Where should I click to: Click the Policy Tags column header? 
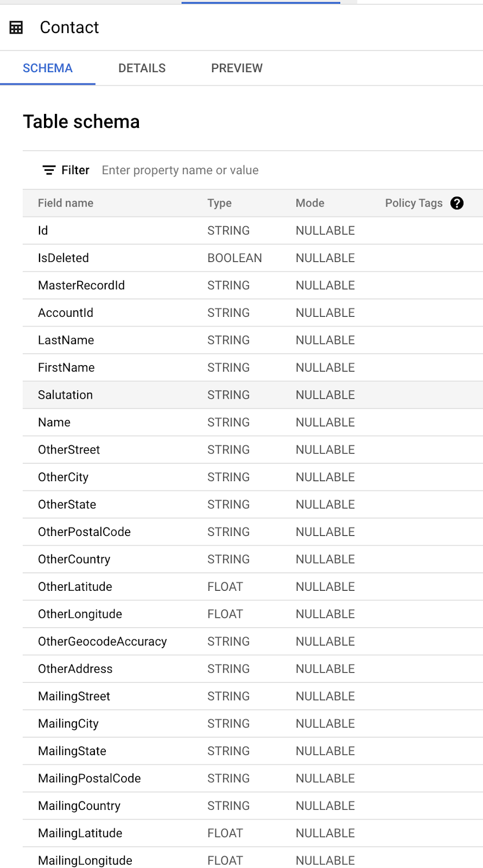click(x=414, y=203)
